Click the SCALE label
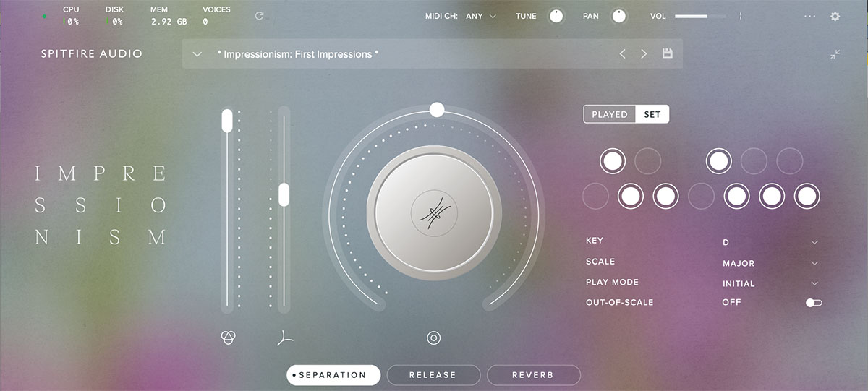Viewport: 868px width, 391px height. pyautogui.click(x=600, y=262)
